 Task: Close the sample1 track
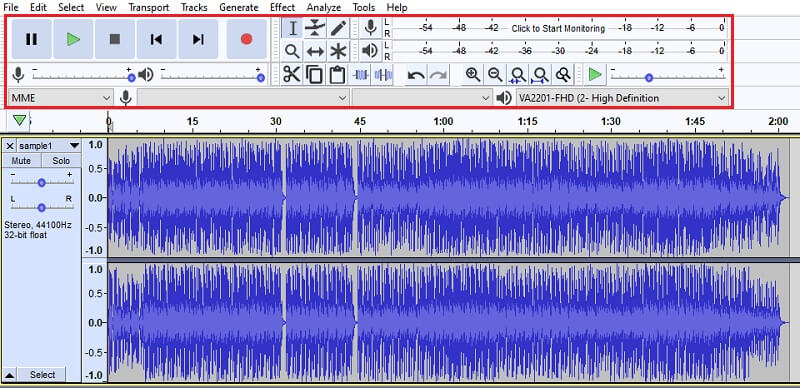pos(9,146)
